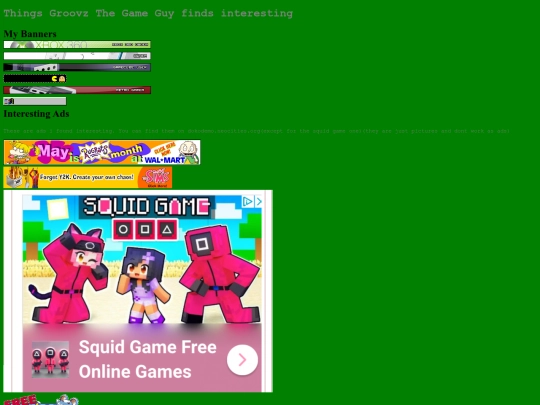This screenshot has height=405, width=540.
Task: Click the Xbox 360 banner
Action: click(x=77, y=44)
